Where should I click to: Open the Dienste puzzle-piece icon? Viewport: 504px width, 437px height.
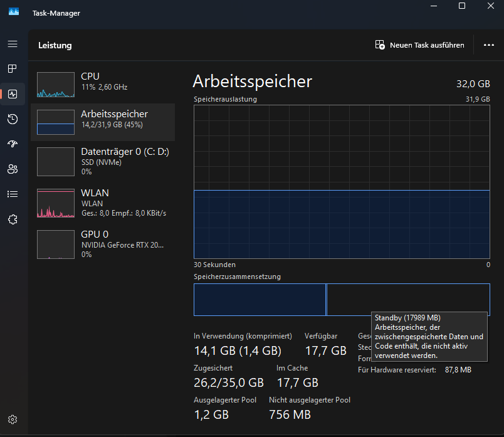13,219
